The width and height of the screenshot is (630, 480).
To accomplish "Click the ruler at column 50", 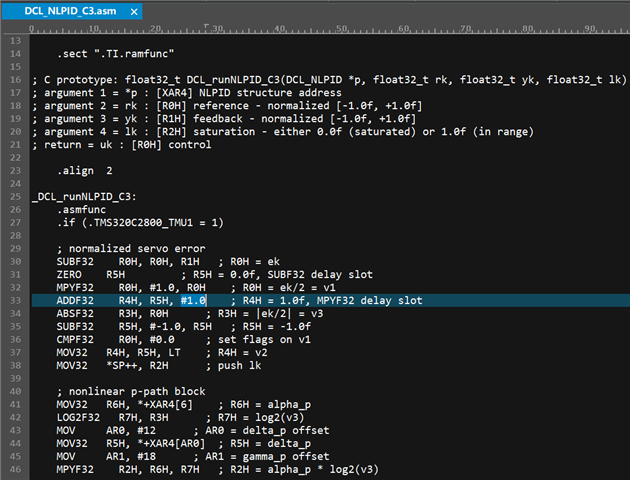I will tap(342, 29).
